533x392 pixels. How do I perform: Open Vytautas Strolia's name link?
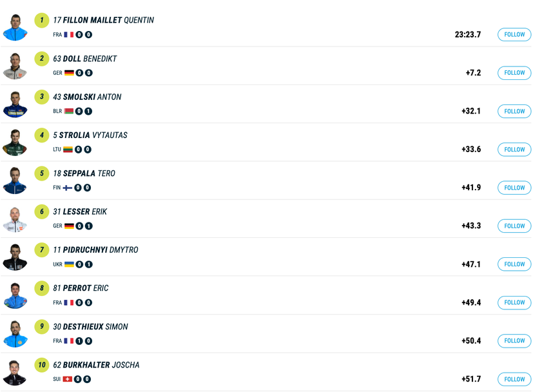90,135
